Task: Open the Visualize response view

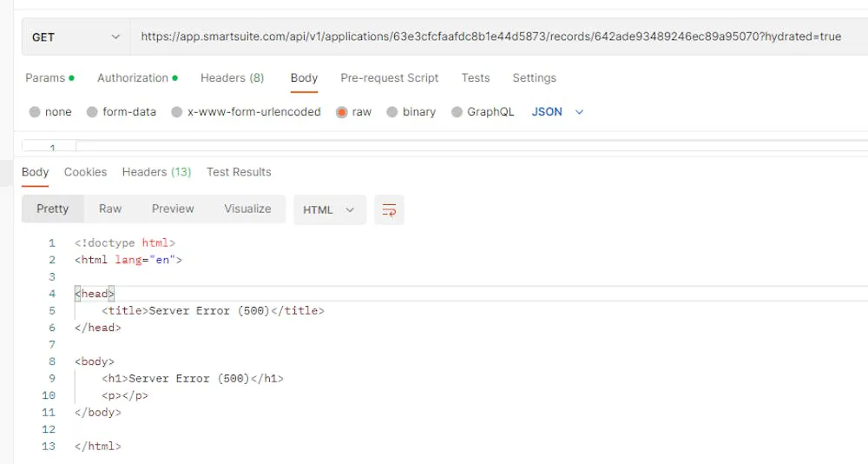Action: [247, 209]
